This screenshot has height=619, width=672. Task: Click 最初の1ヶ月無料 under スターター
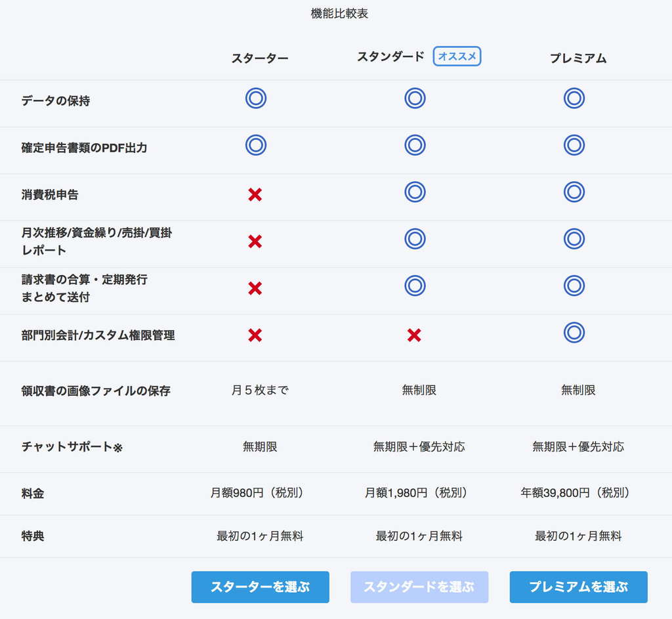[260, 536]
